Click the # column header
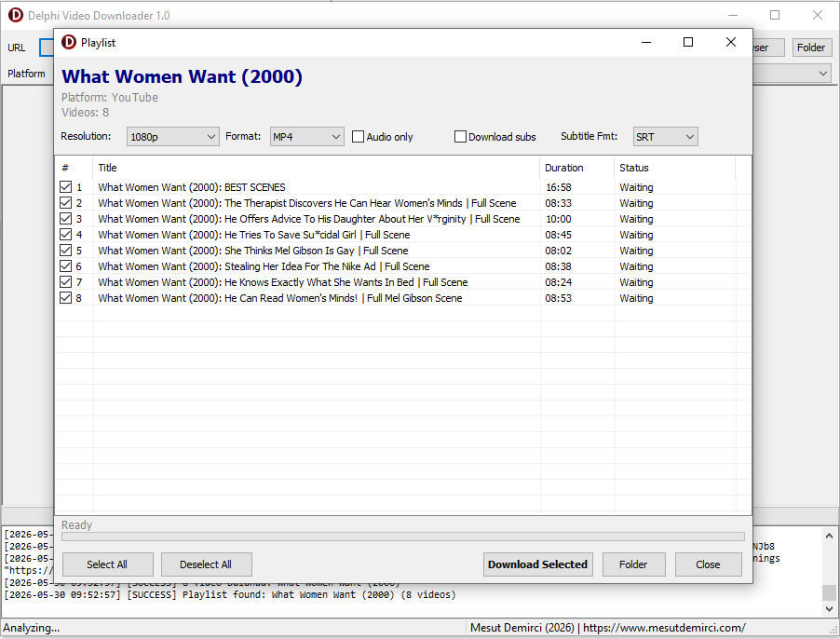The image size is (840, 639). 75,168
